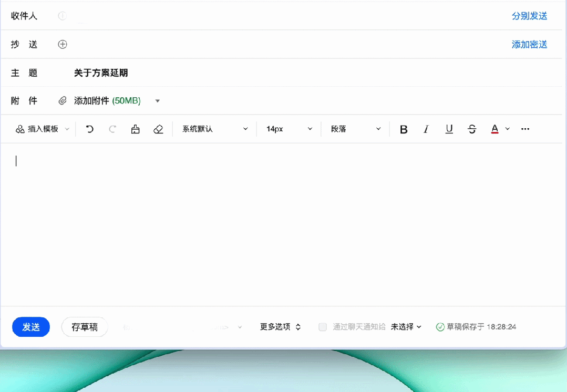Click the eraser clear-formatting icon
This screenshot has height=392, width=567.
pos(158,129)
